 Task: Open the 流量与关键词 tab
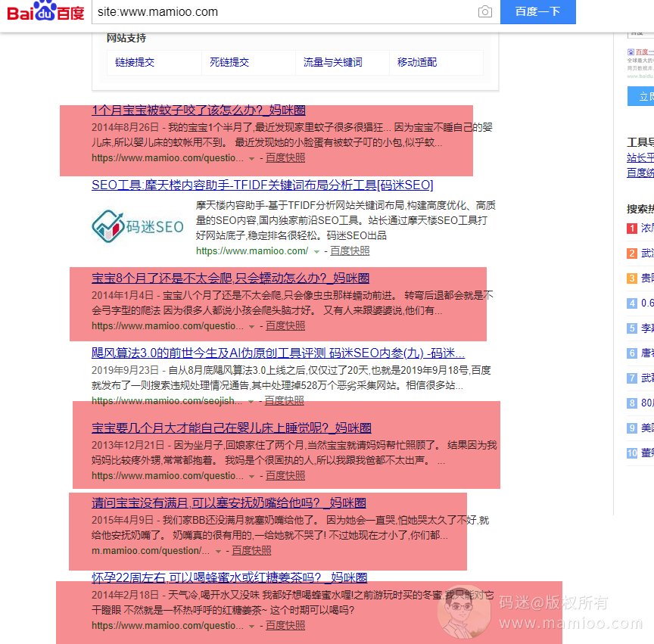click(332, 62)
